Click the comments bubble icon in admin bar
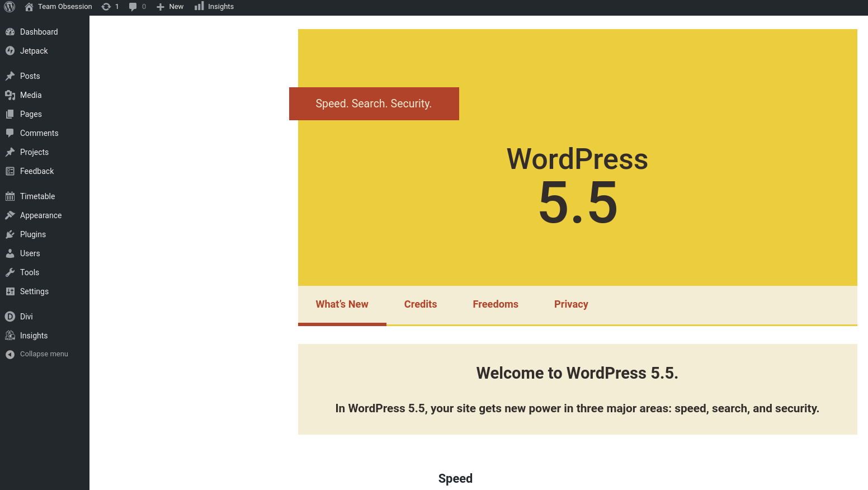The width and height of the screenshot is (868, 490). (133, 7)
